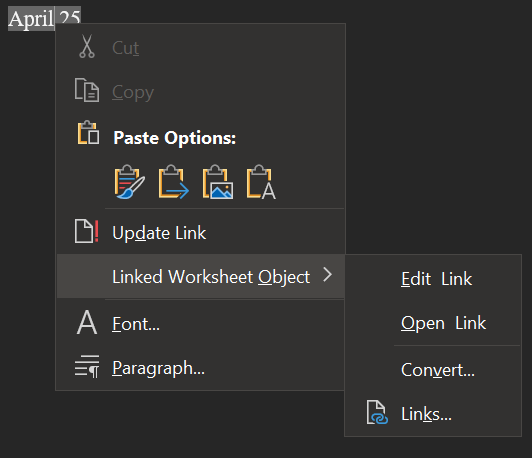Click the Keep Source Formatting paste icon
This screenshot has height=458, width=532.
[130, 182]
